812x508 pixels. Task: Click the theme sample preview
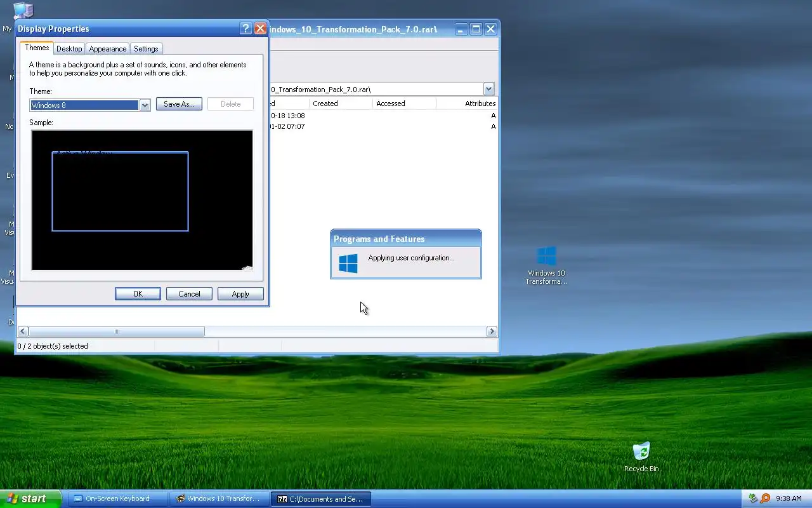pyautogui.click(x=142, y=200)
